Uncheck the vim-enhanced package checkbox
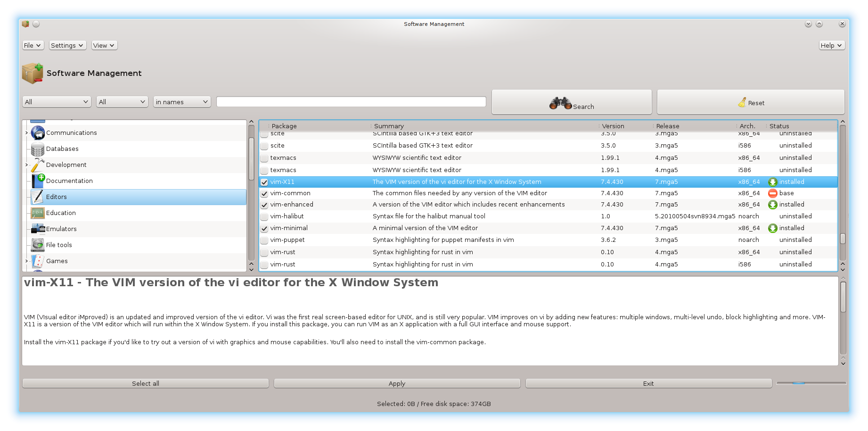868x431 pixels. pos(264,205)
